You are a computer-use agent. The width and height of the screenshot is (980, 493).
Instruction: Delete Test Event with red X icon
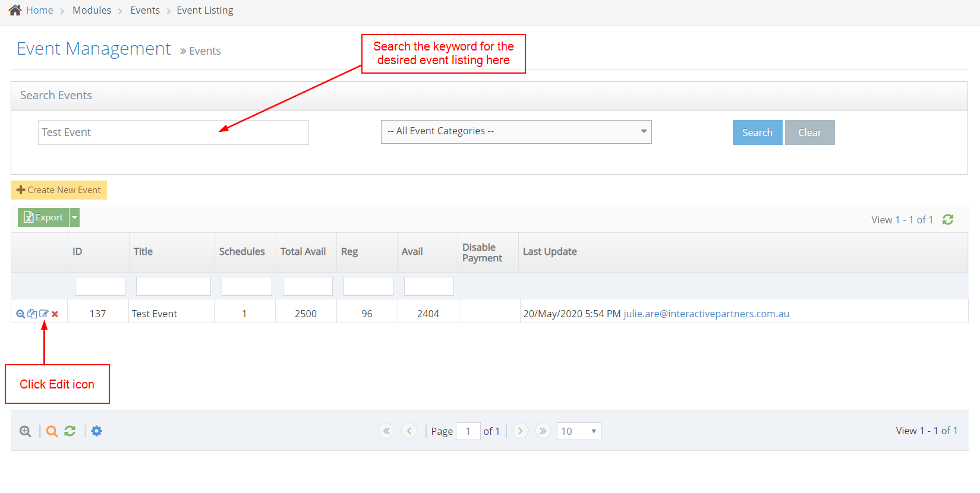[x=55, y=314]
